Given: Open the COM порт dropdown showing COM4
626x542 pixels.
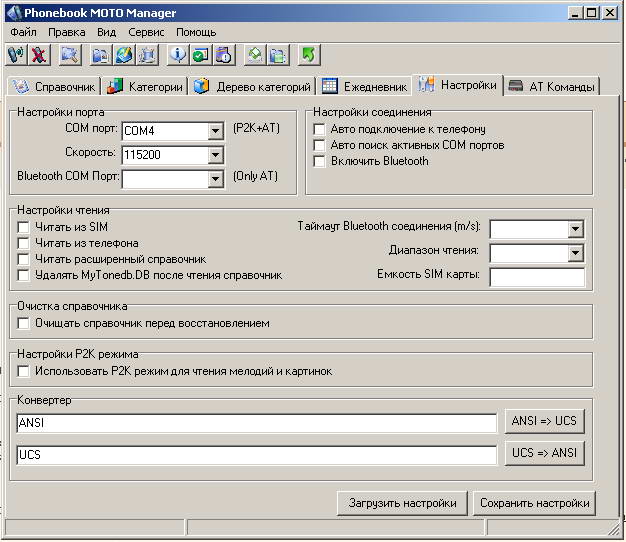Looking at the screenshot, I should [215, 131].
